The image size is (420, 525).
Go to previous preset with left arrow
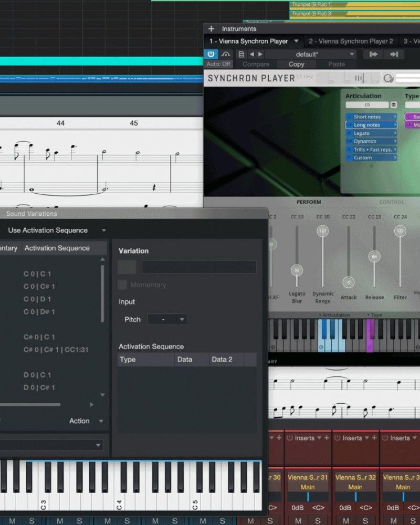(x=251, y=54)
